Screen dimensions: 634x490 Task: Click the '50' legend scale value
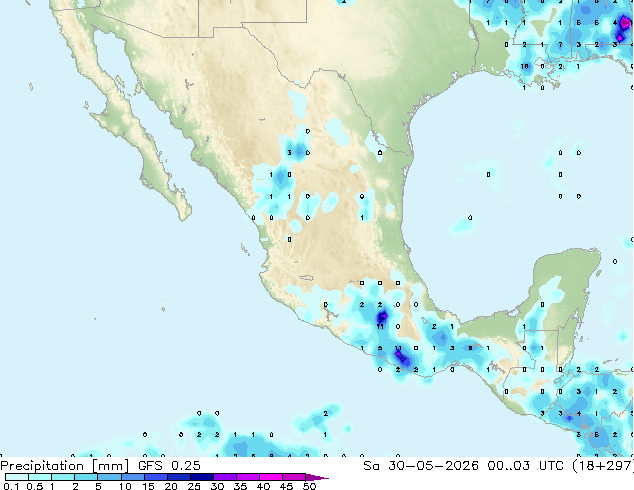click(x=309, y=486)
